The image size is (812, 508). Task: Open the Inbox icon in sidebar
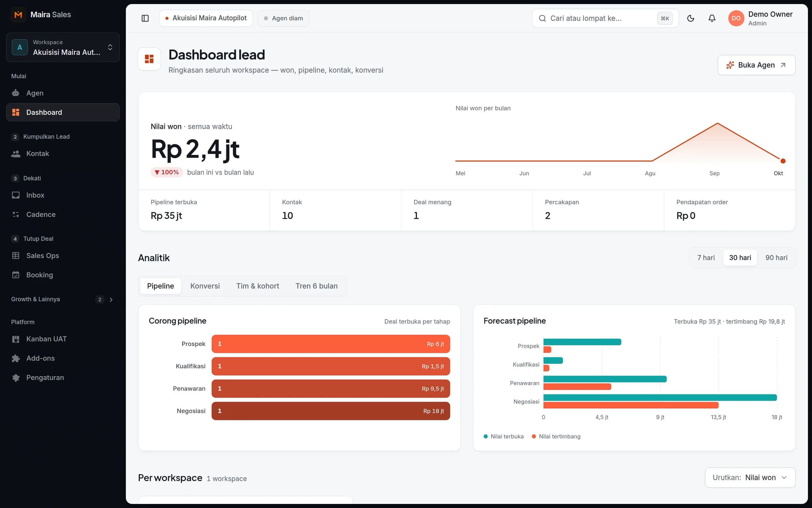(x=16, y=195)
